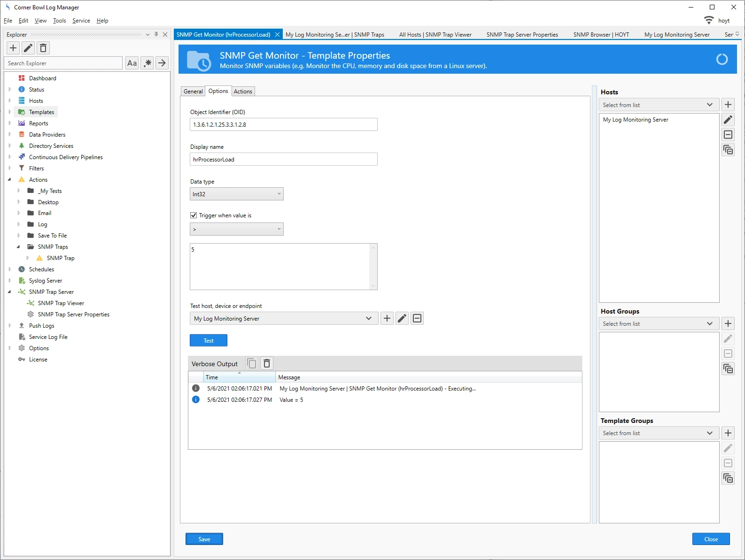Switch to the Actions tab
The image size is (745, 560).
(243, 92)
